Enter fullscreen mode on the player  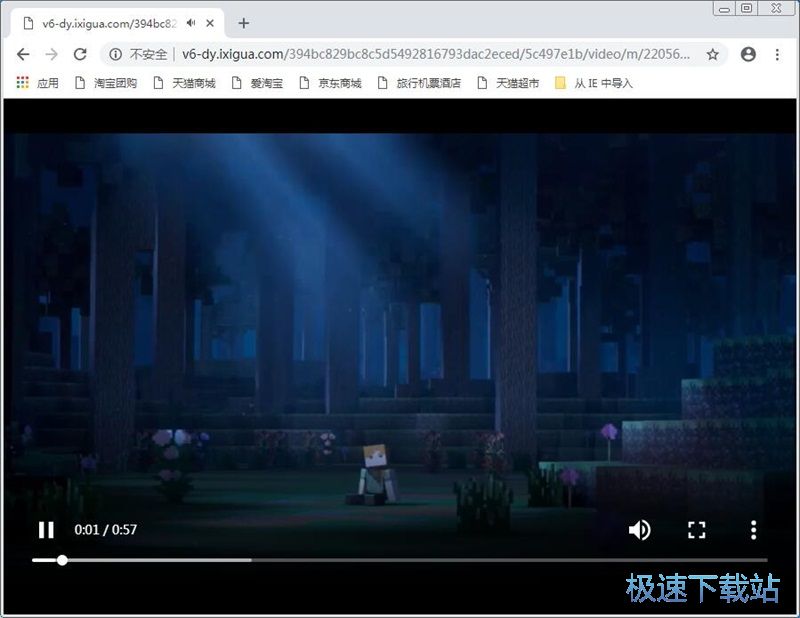[x=697, y=530]
